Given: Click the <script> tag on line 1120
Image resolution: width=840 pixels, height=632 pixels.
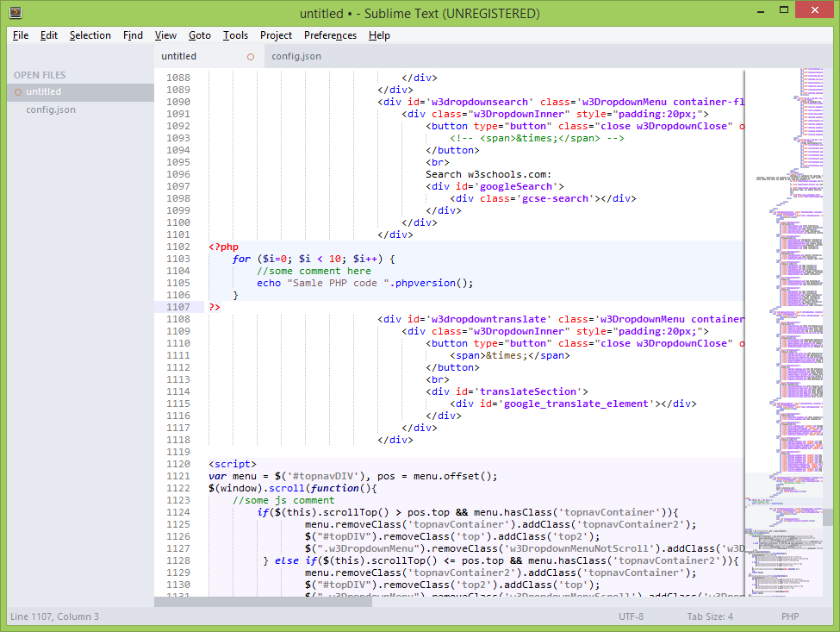Looking at the screenshot, I should (x=233, y=464).
